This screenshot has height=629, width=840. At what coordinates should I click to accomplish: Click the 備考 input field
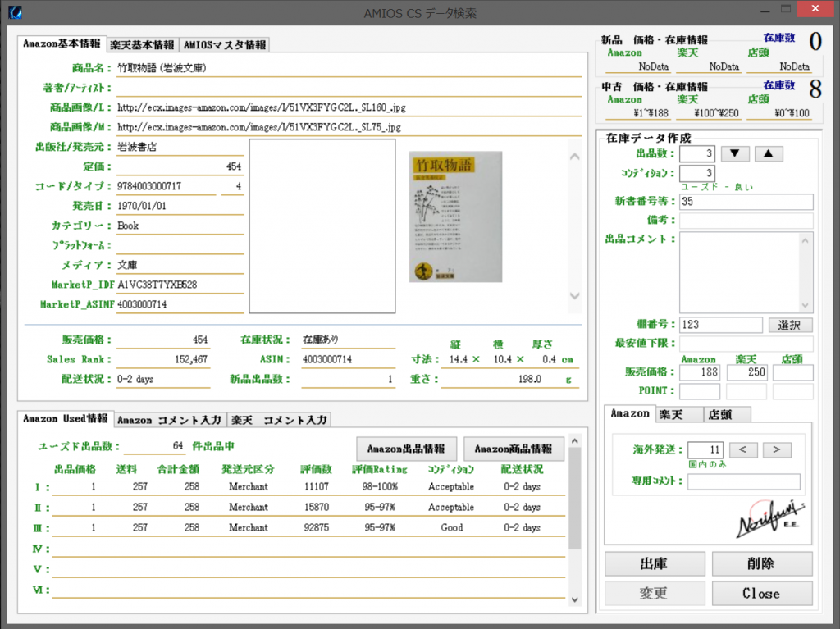point(746,221)
